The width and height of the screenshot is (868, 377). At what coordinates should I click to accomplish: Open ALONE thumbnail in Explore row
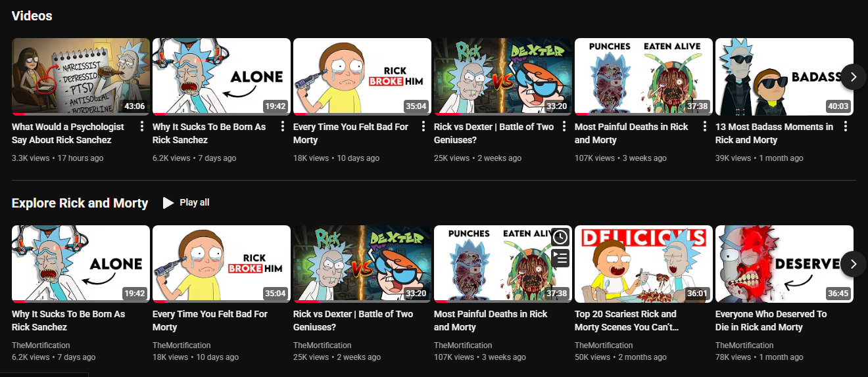[x=81, y=264]
